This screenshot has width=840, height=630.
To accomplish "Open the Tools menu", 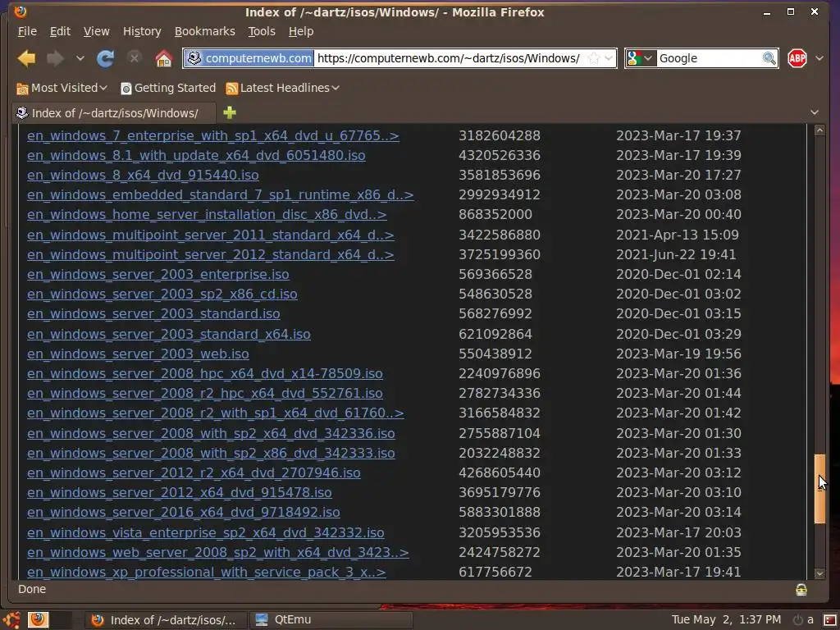I will click(x=262, y=32).
